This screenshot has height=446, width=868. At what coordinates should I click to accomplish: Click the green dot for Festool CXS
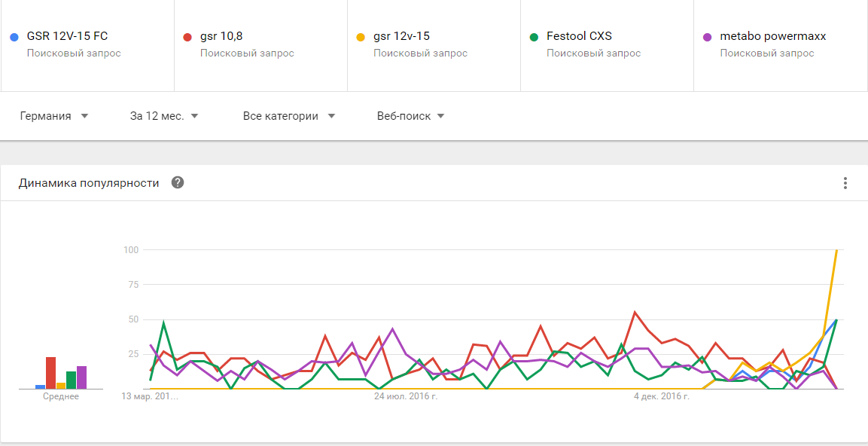coord(535,37)
